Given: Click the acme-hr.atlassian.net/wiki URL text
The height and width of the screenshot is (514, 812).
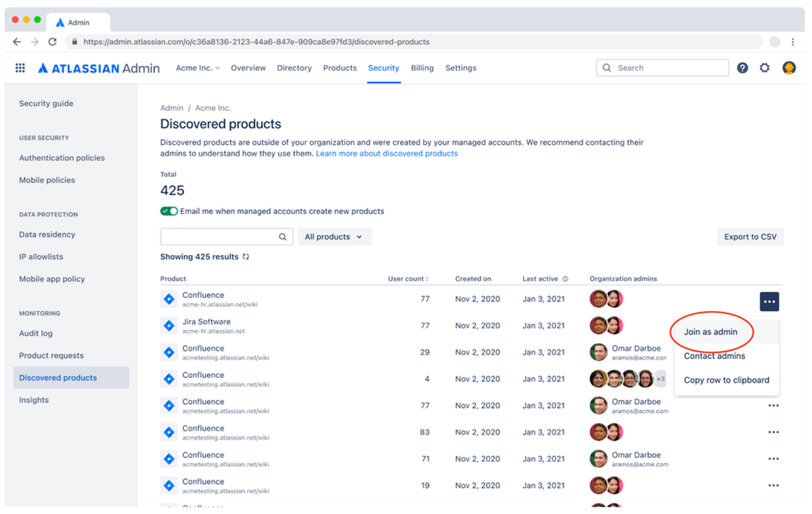Looking at the screenshot, I should (x=222, y=305).
